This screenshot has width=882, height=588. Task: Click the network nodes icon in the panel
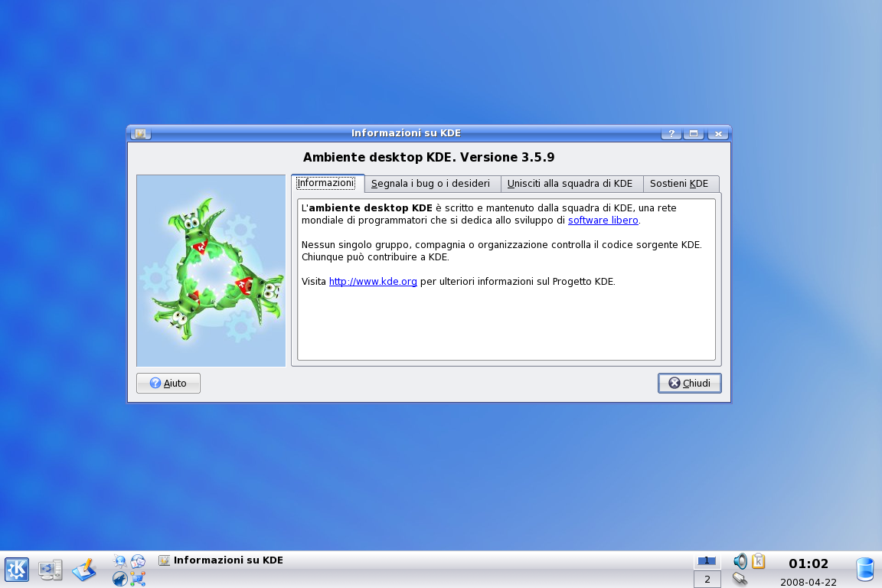(138, 579)
